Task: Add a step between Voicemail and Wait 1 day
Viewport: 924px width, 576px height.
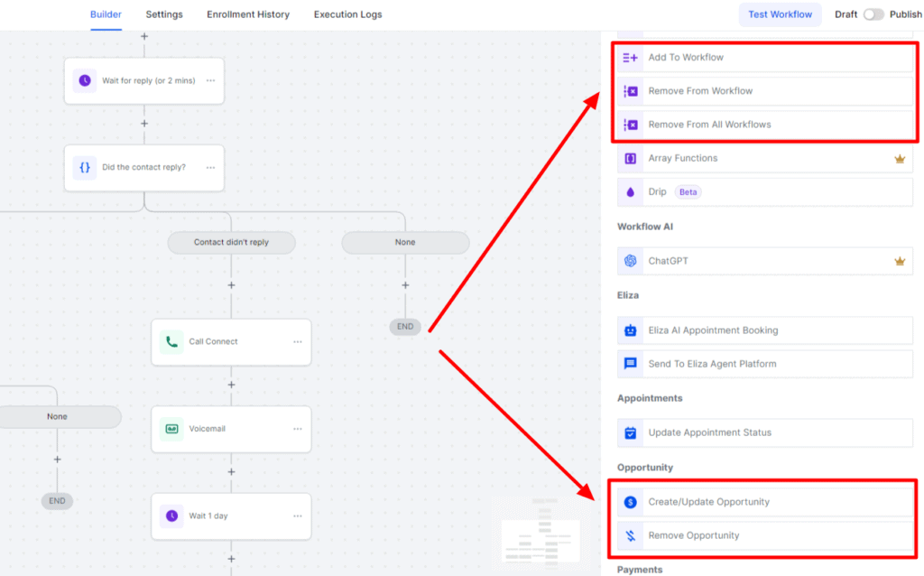Action: [x=231, y=472]
